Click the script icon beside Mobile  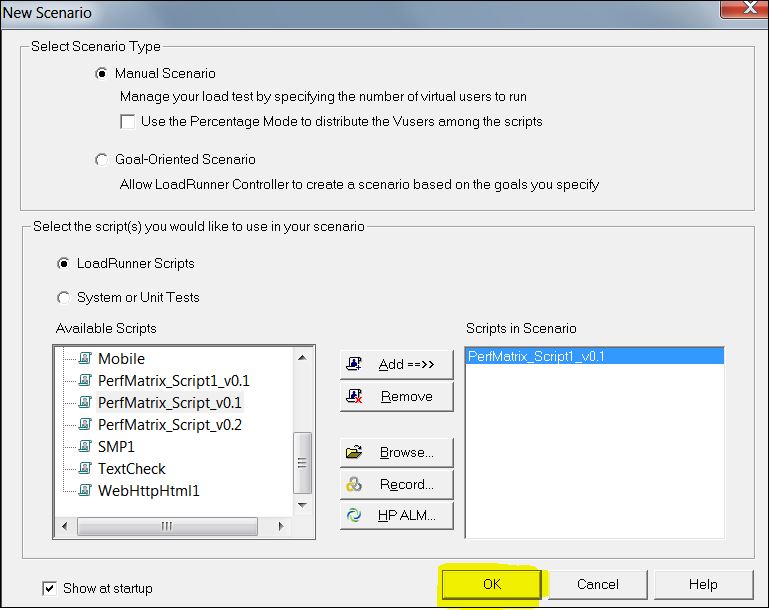point(85,359)
